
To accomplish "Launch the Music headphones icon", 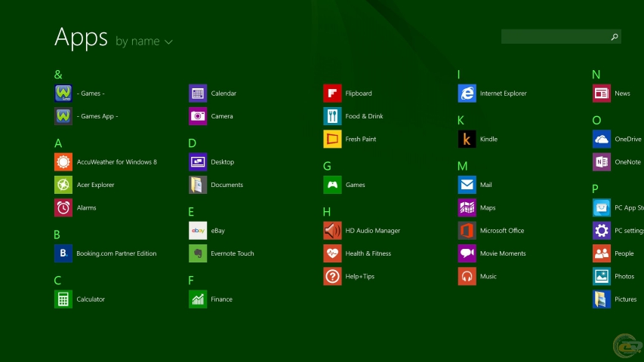I will tap(467, 276).
